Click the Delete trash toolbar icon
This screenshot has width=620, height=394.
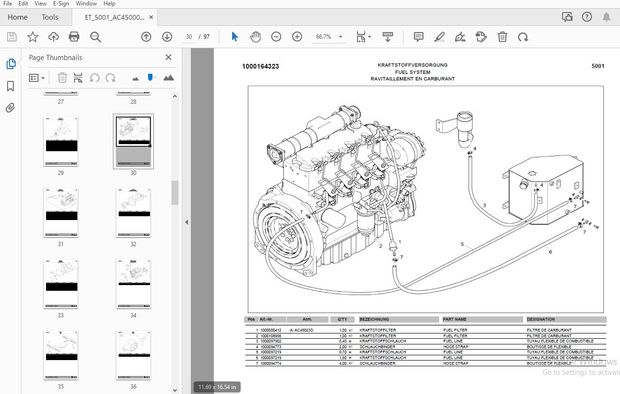[502, 37]
